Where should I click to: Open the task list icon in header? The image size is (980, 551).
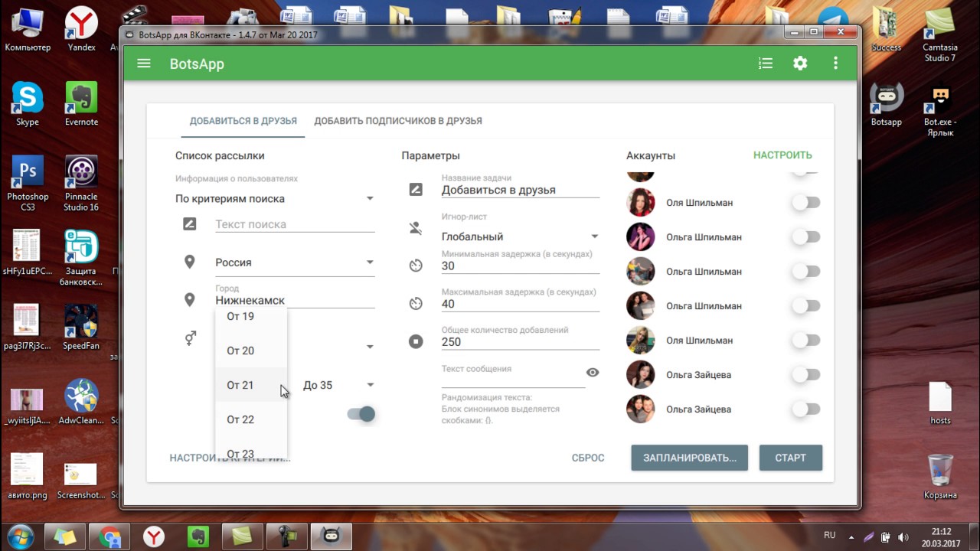[x=765, y=64]
